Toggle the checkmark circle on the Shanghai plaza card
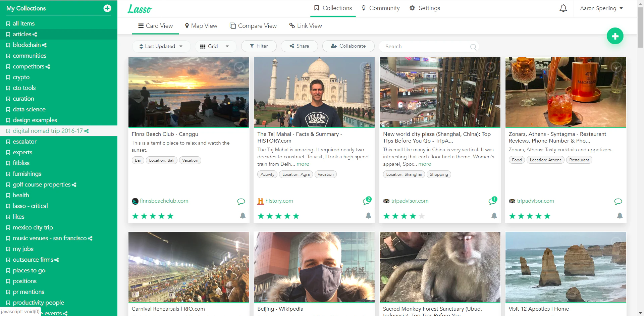 point(491,67)
